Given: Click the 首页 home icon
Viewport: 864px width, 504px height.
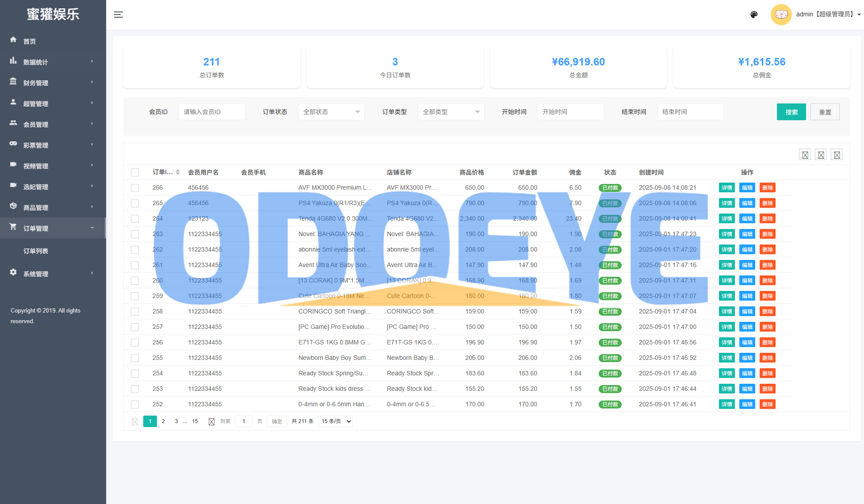Looking at the screenshot, I should 13,40.
